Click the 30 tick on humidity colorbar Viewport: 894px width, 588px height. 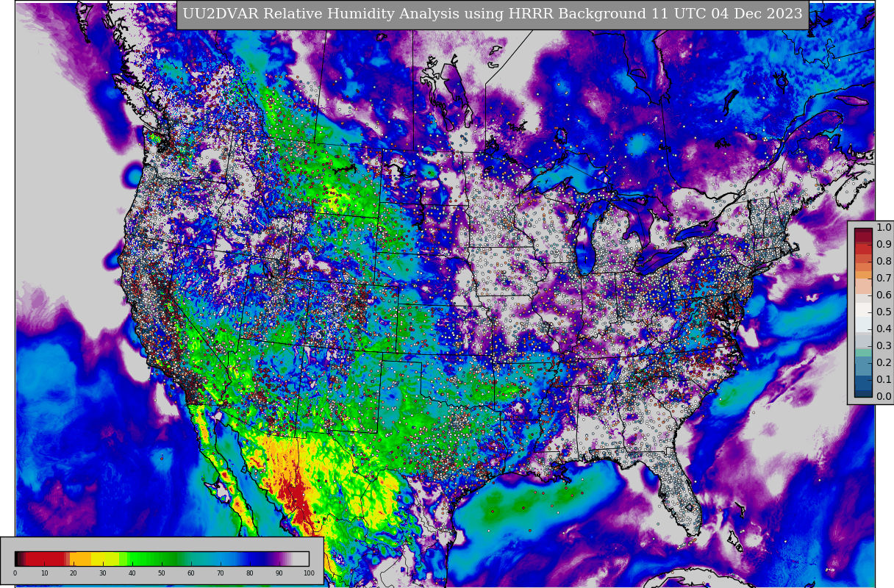point(103,573)
